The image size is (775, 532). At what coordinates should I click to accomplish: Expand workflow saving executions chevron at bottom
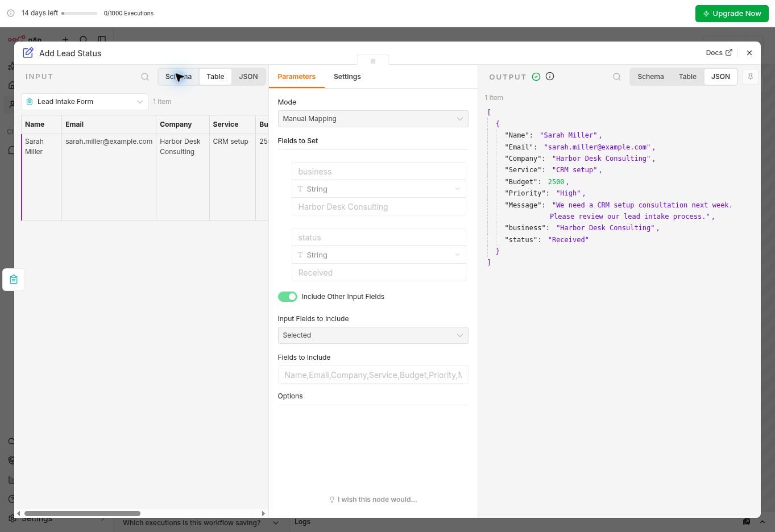point(276,523)
